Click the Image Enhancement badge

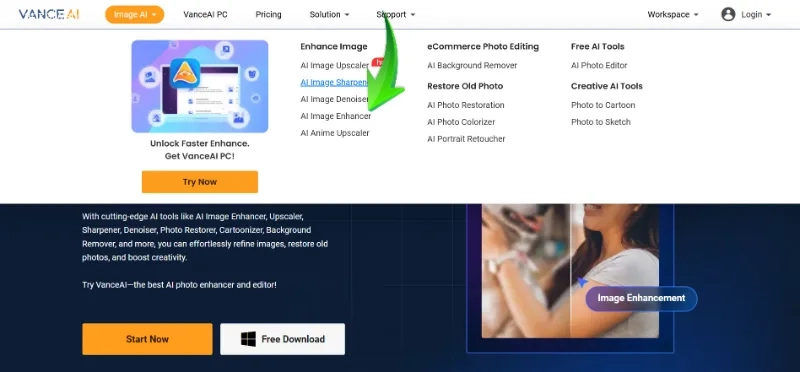click(641, 298)
